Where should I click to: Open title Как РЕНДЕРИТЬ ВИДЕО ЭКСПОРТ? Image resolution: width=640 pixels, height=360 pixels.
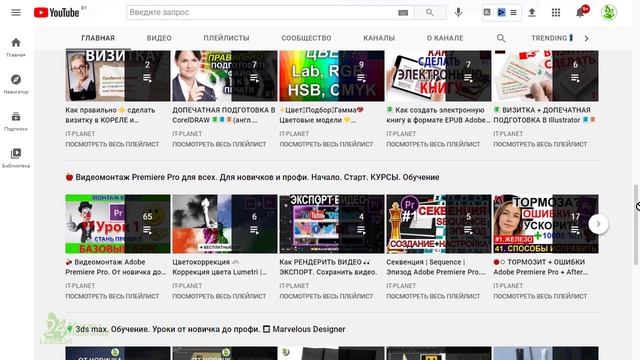click(x=328, y=267)
